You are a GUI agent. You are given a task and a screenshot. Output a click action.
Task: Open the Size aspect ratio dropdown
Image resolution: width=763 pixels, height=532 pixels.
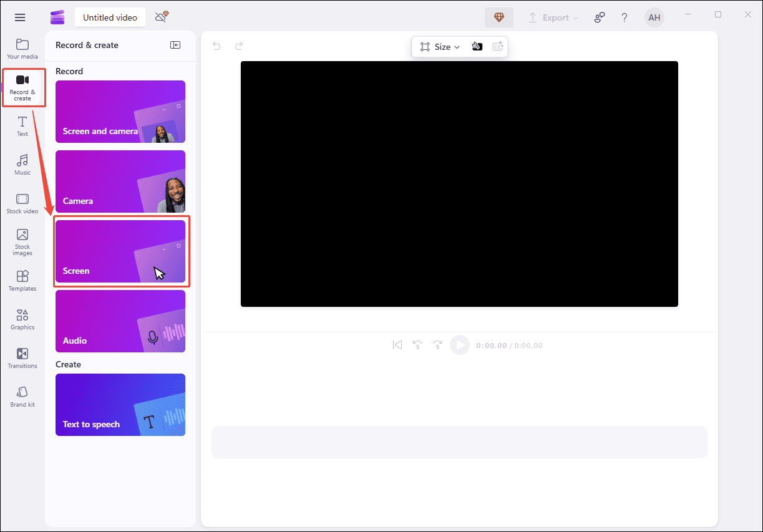441,46
